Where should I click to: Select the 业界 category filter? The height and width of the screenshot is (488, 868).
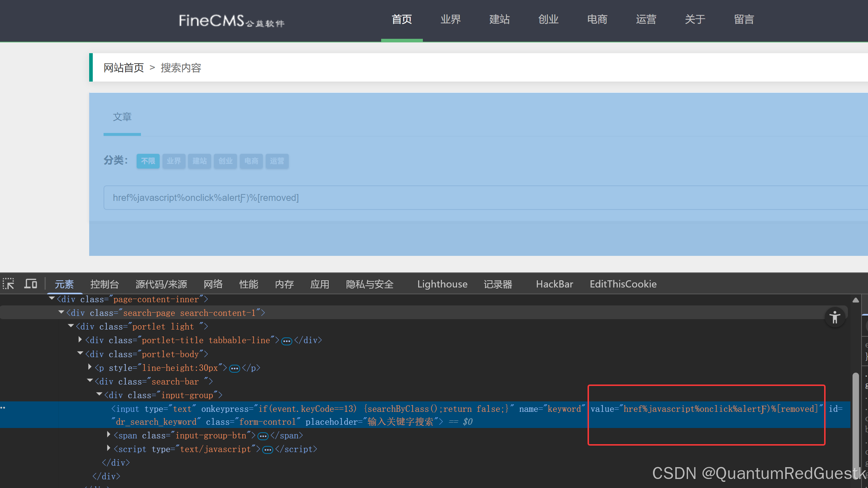click(174, 161)
